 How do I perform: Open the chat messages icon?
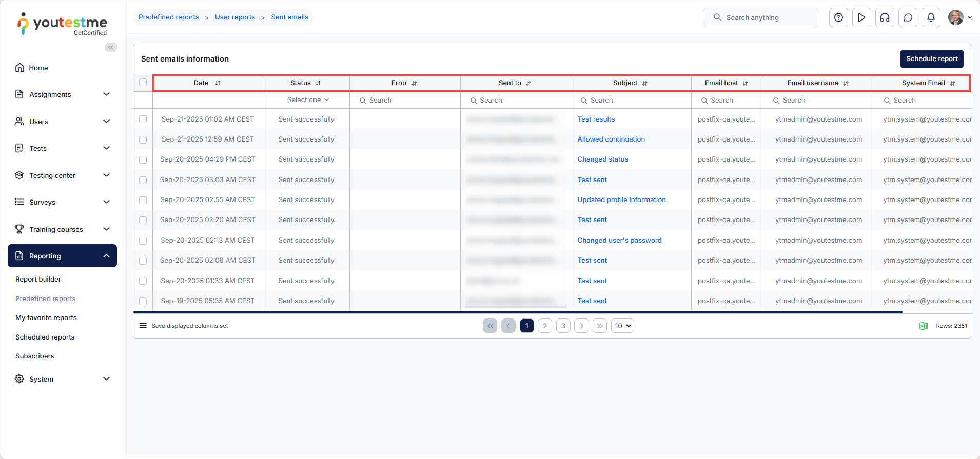coord(908,17)
